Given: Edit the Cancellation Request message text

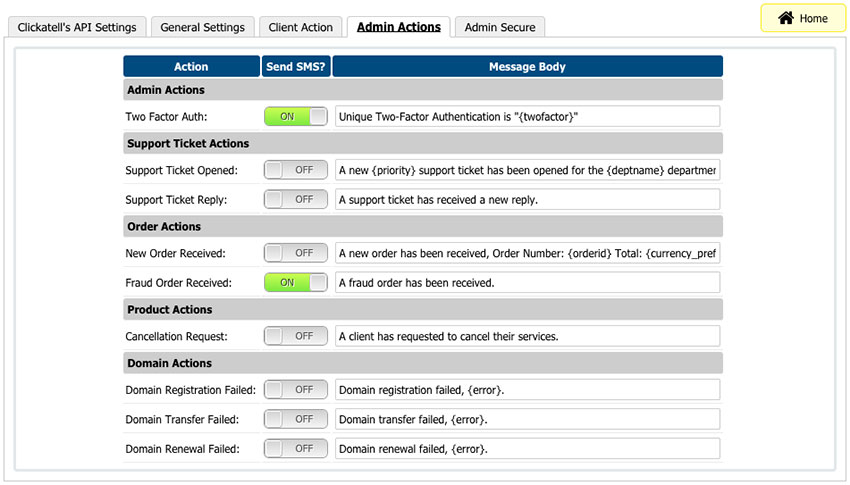Looking at the screenshot, I should pos(527,336).
